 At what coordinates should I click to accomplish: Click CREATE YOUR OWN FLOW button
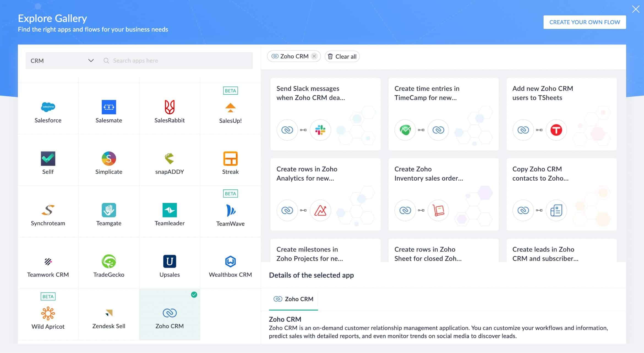click(585, 22)
